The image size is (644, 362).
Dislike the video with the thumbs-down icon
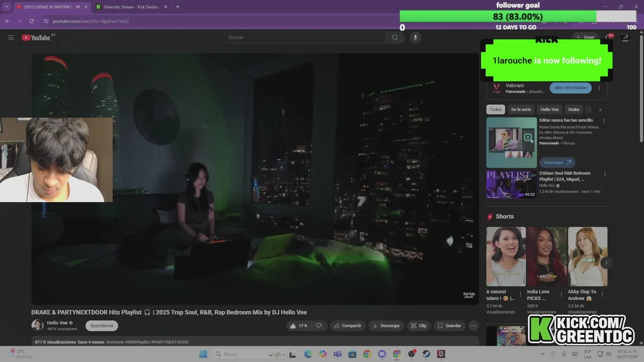click(x=319, y=326)
